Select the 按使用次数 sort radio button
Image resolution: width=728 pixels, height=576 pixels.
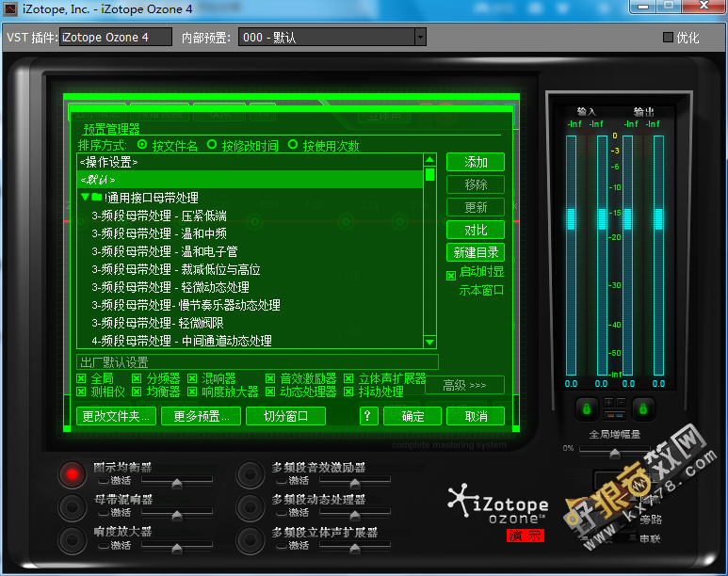click(x=293, y=145)
